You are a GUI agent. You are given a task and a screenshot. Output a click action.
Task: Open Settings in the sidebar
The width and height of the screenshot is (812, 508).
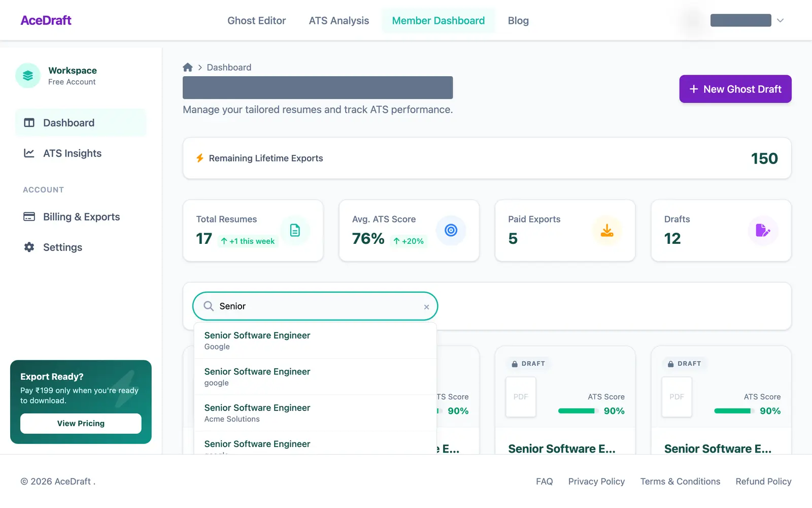(81, 247)
